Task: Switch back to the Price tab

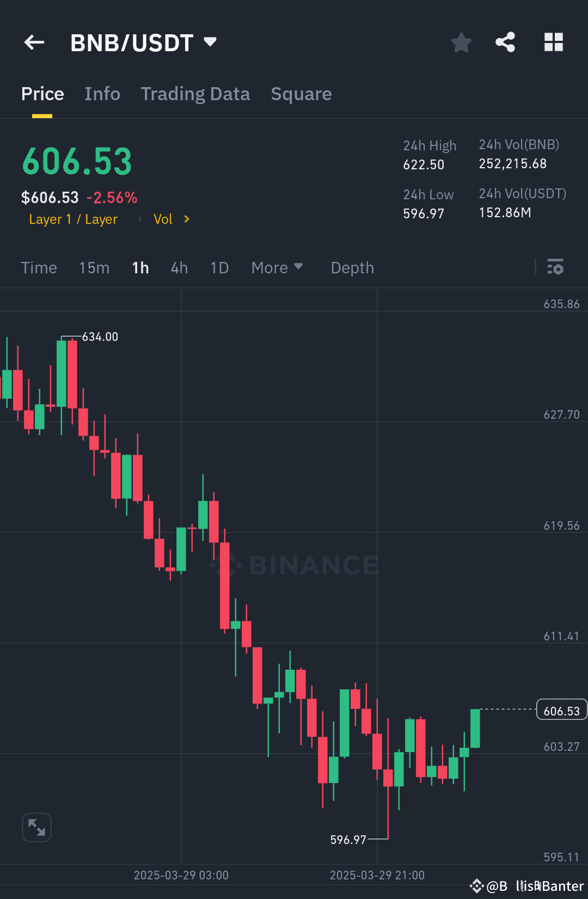Action: tap(42, 94)
